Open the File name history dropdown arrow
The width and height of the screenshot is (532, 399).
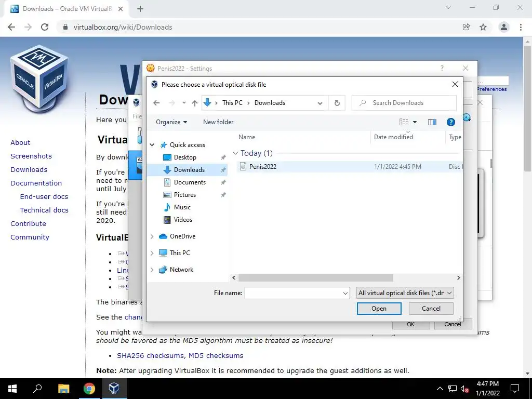pos(345,293)
